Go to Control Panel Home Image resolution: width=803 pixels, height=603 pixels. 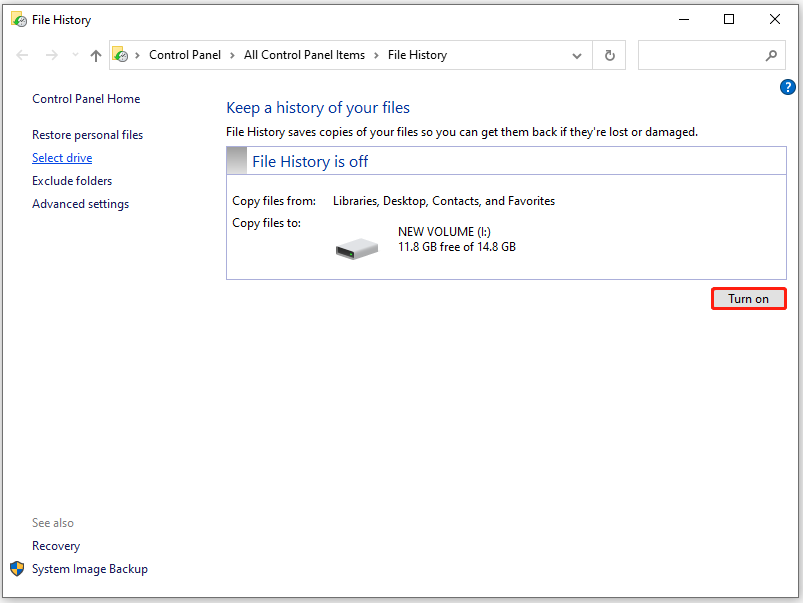(86, 99)
